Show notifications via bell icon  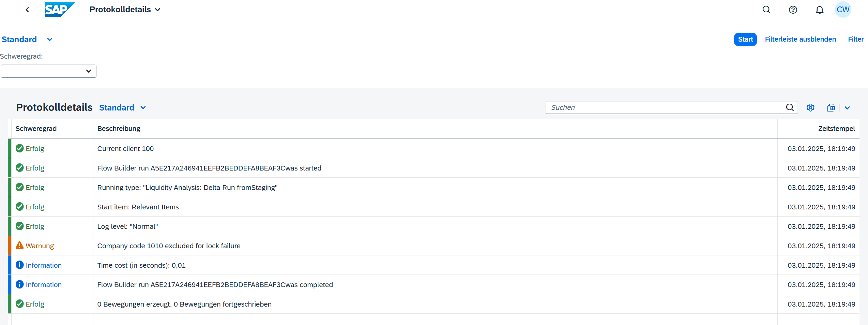coord(819,10)
